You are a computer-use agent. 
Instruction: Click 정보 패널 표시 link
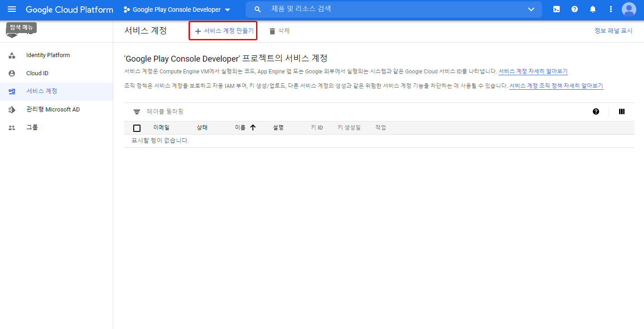click(x=613, y=31)
